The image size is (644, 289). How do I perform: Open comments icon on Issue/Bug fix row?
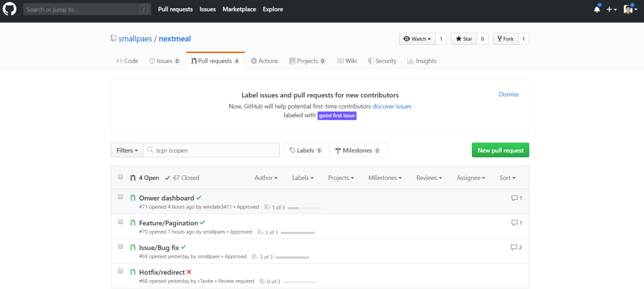514,247
